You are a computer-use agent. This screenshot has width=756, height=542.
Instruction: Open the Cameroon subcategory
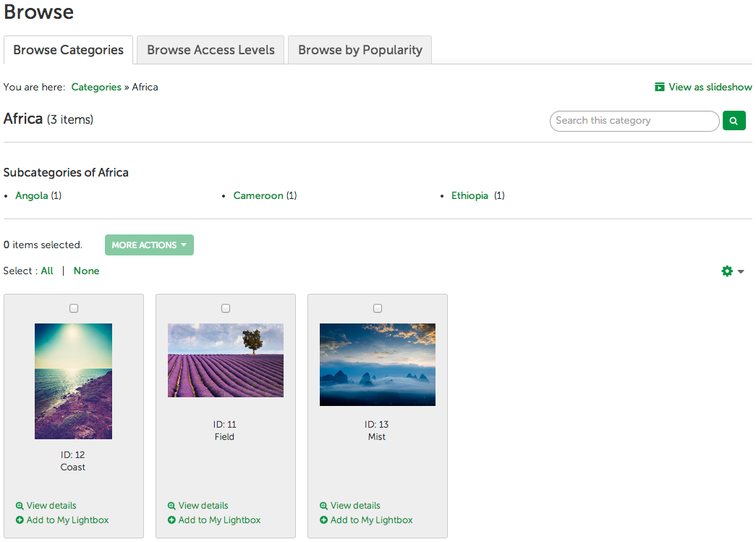pos(258,195)
